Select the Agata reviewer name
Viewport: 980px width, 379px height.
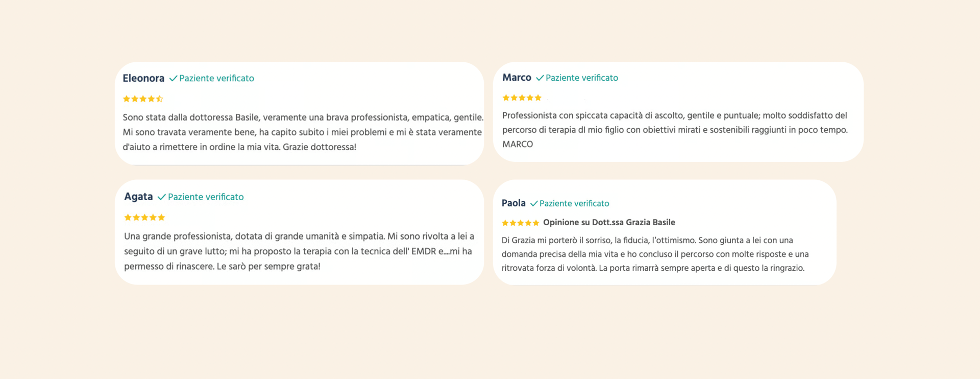coord(138,197)
